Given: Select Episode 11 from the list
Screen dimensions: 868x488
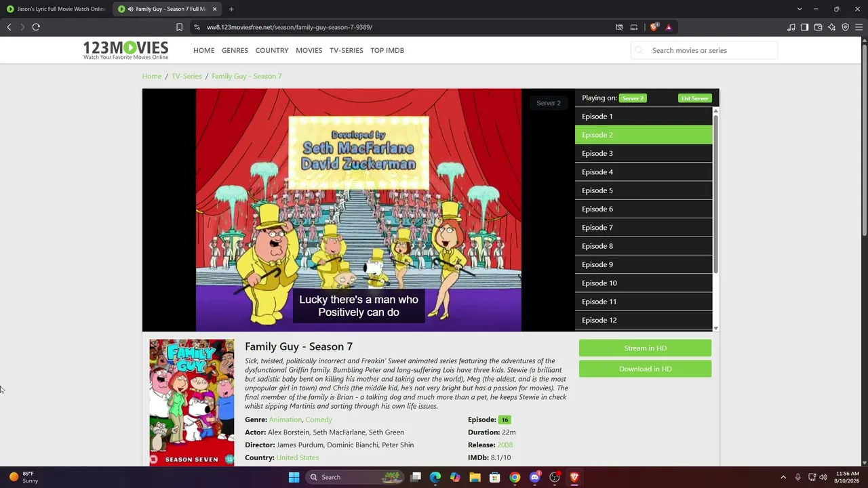Looking at the screenshot, I should [x=644, y=302].
